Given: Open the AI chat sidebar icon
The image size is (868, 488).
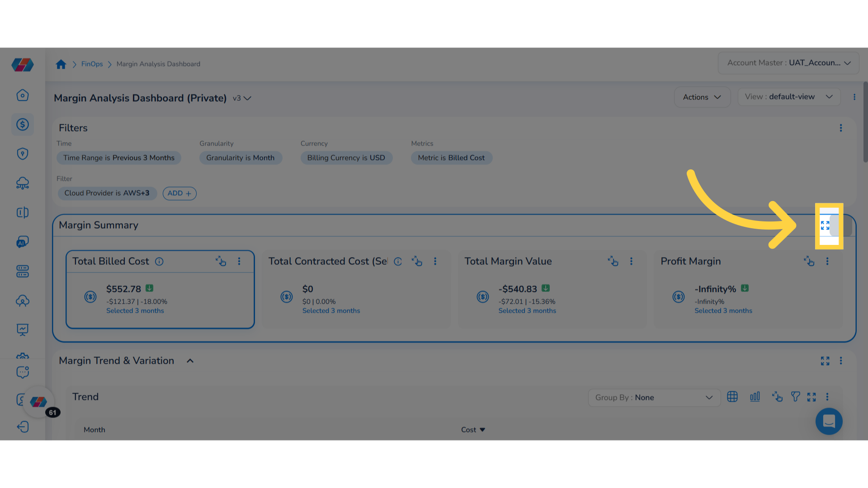Looking at the screenshot, I should pos(23,242).
